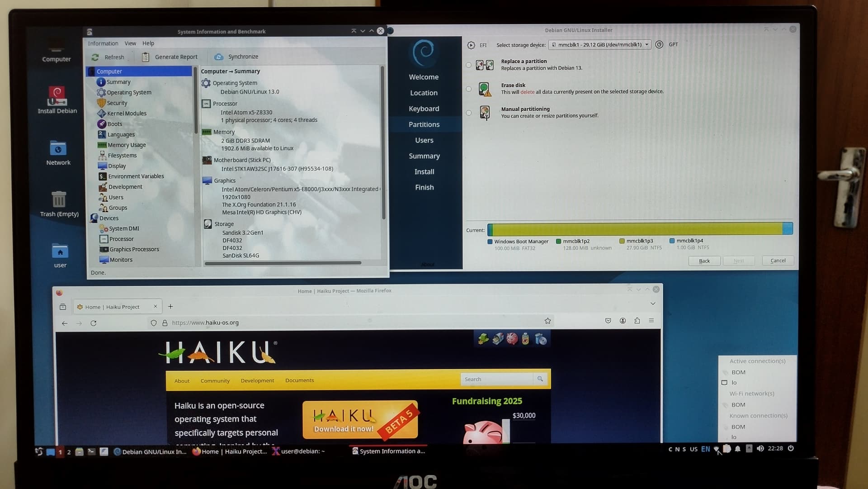Image resolution: width=868 pixels, height=489 pixels.
Task: Click the volume icon in system tray
Action: click(x=760, y=449)
